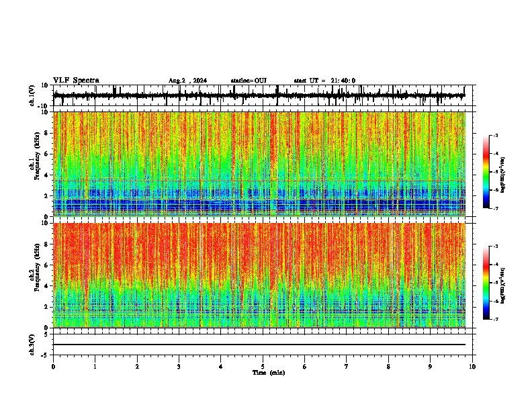Click the "station=OUI" header text
Screen dimensions: 532x411
[x=249, y=81]
